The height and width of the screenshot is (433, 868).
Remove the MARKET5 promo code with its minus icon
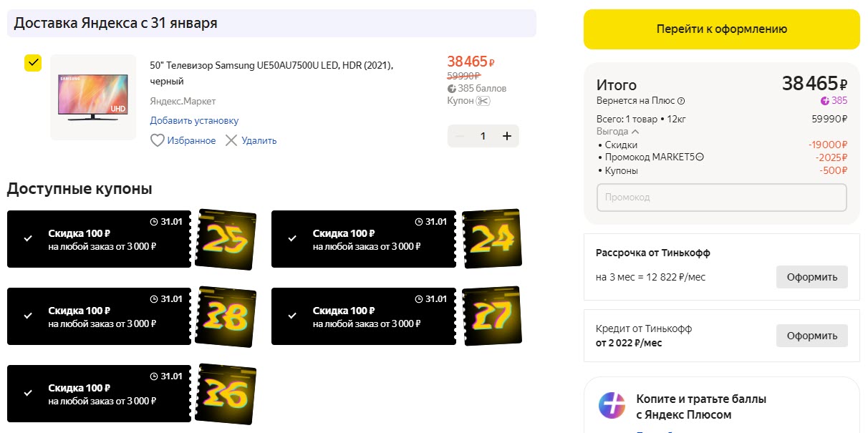700,157
